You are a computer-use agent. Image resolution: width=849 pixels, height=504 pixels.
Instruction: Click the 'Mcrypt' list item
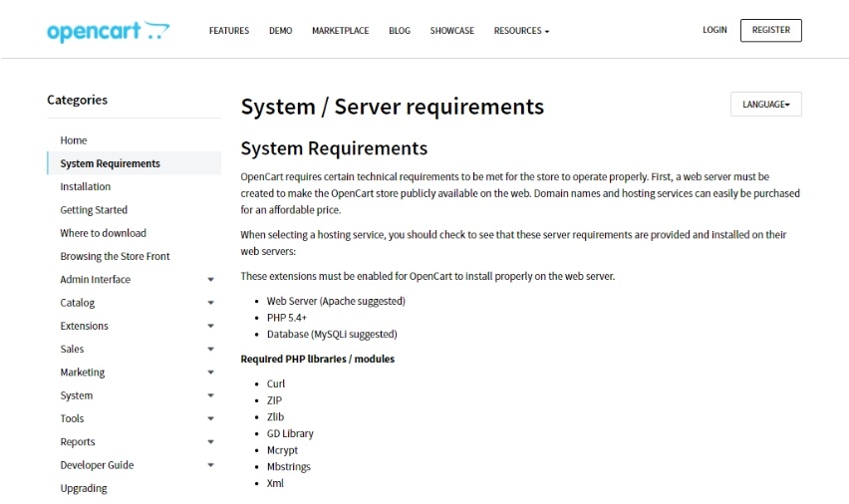click(283, 450)
